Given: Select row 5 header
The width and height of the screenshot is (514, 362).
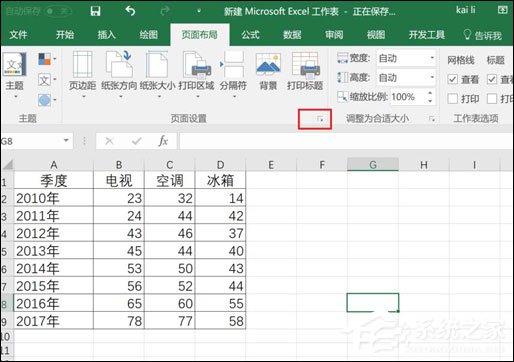Looking at the screenshot, I should click(x=7, y=251).
